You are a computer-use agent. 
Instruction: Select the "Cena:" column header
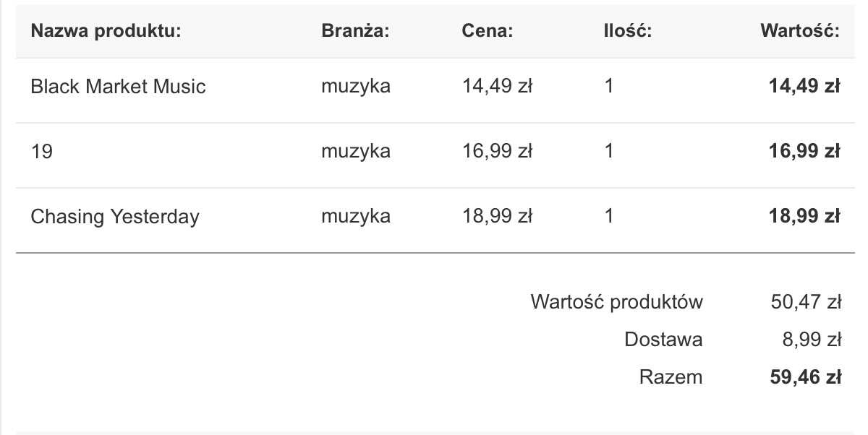488,31
